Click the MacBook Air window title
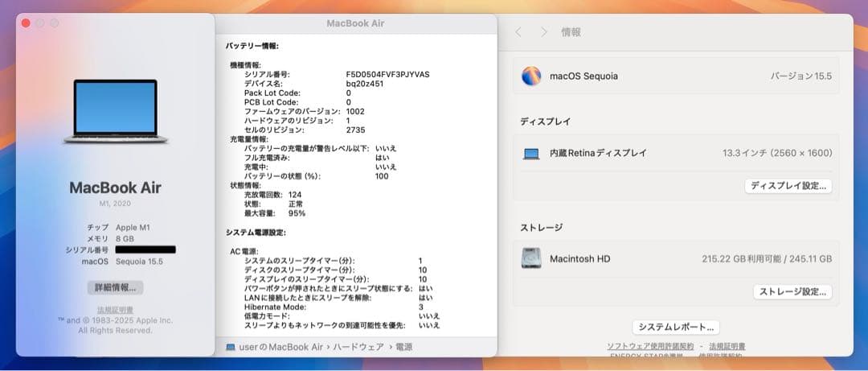 tap(355, 23)
